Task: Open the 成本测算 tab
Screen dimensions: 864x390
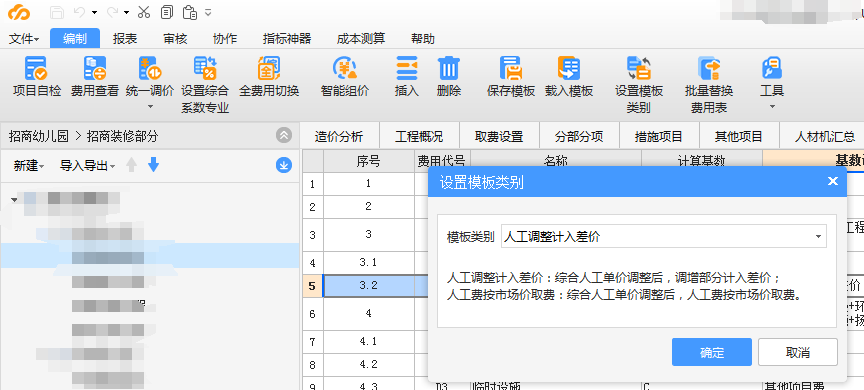Action: point(361,39)
